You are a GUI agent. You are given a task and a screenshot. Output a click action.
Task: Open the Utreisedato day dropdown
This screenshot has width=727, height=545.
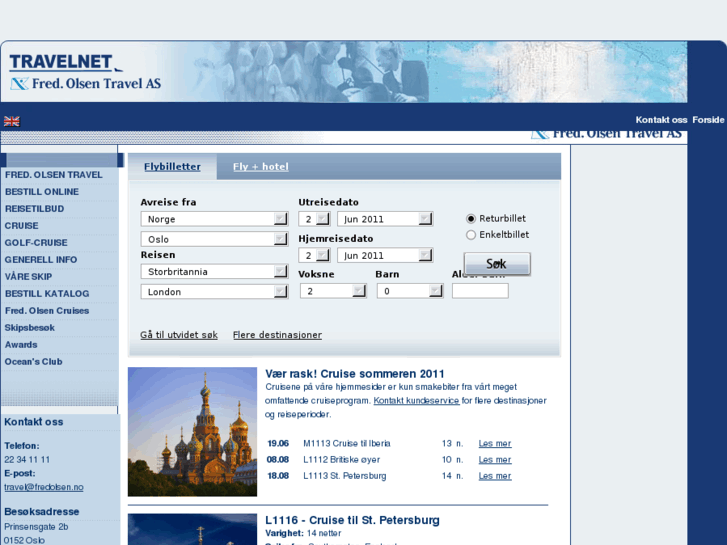tap(314, 219)
